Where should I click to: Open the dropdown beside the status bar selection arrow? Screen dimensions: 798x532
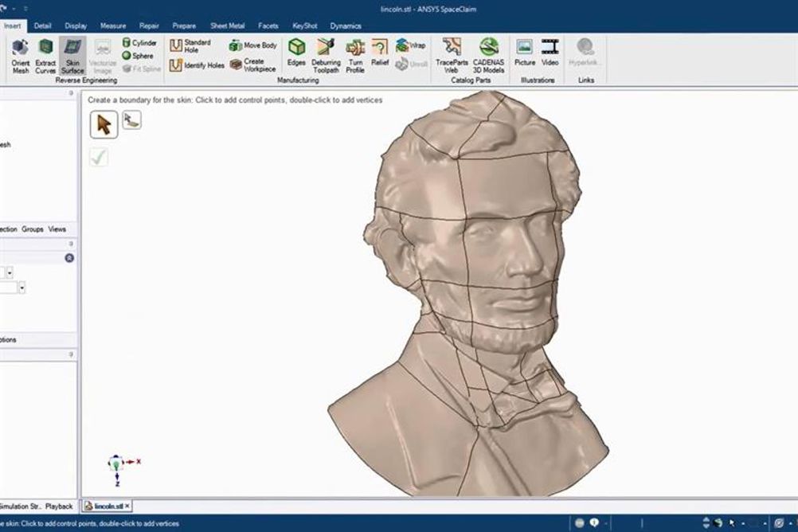743,523
